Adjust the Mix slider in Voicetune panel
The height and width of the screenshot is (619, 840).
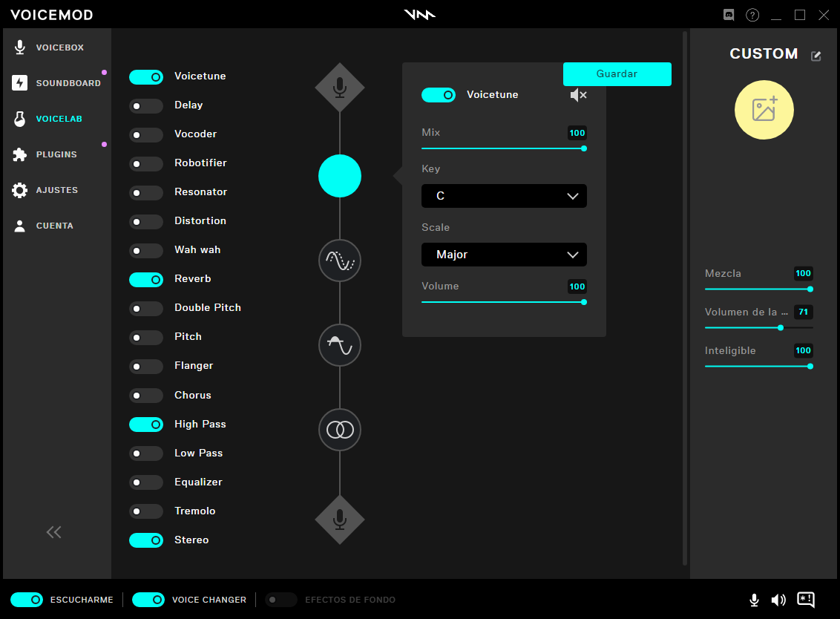click(x=504, y=148)
